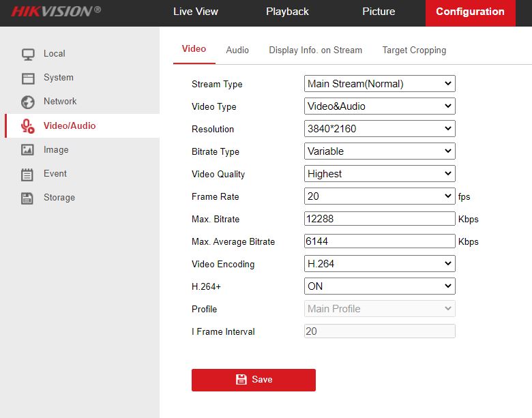The image size is (532, 418).
Task: Click the Video/Audio microphone icon
Action: (x=27, y=125)
